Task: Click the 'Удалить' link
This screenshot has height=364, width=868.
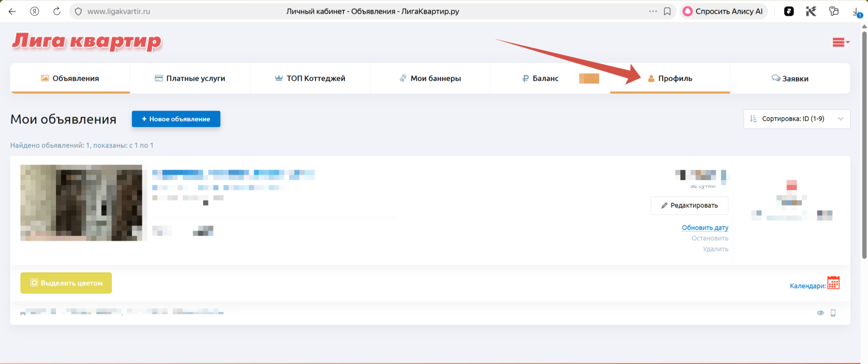Action: point(715,249)
